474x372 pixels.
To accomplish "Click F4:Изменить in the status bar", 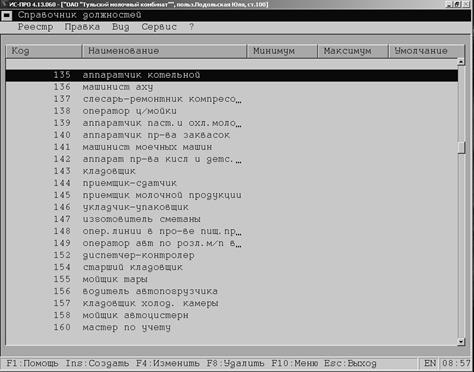I will click(168, 363).
